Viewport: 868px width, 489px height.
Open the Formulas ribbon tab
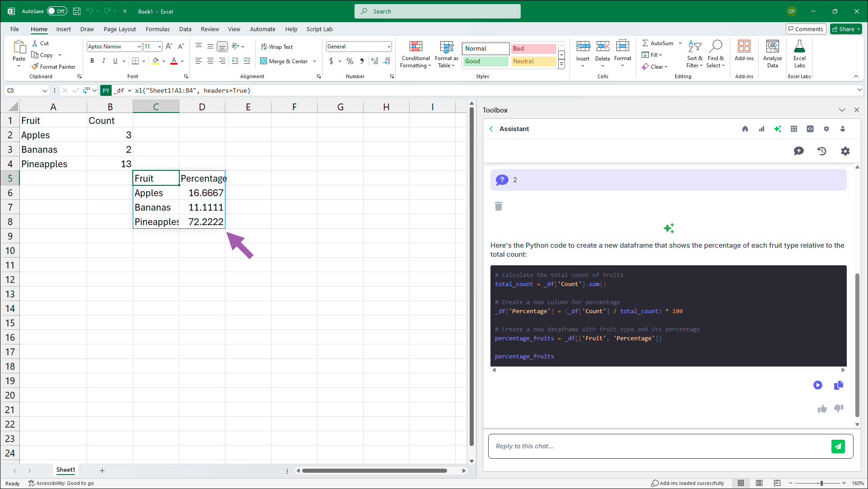click(x=158, y=29)
